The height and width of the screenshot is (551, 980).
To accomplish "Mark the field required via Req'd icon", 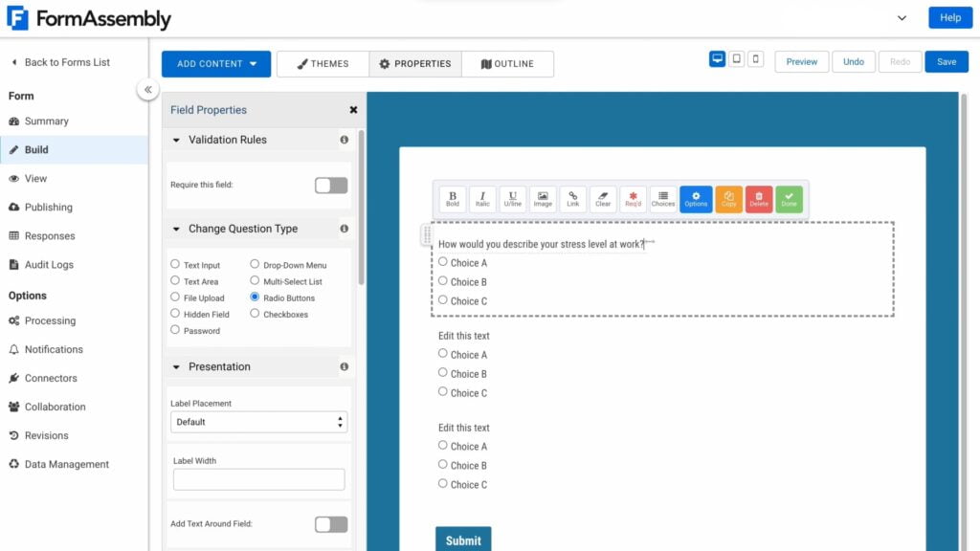I will click(x=633, y=199).
